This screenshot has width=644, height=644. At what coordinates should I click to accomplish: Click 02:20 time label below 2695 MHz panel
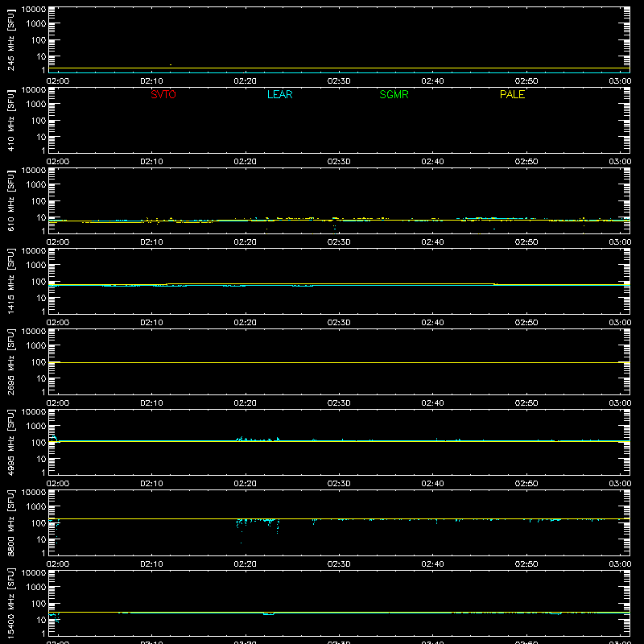pos(246,403)
